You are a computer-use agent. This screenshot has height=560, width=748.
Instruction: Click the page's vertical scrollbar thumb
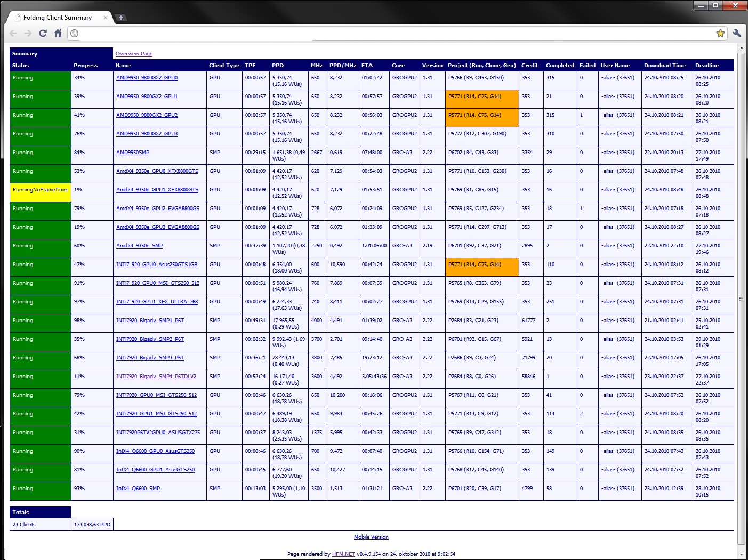[x=741, y=299]
